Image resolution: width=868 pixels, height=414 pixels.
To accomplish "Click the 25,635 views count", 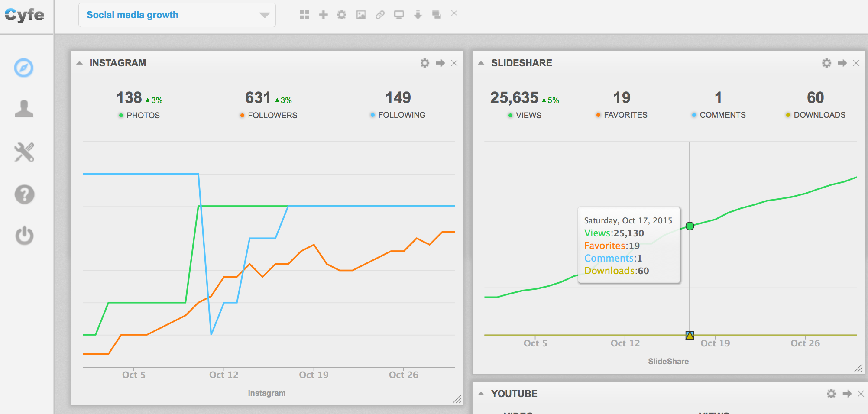I will 514,98.
